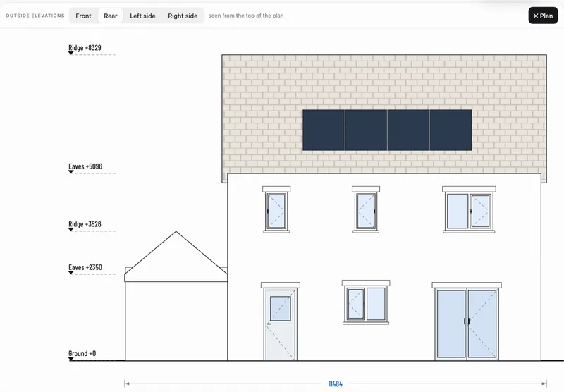
Task: Select the first solar panel on the roof
Action: pyautogui.click(x=324, y=130)
